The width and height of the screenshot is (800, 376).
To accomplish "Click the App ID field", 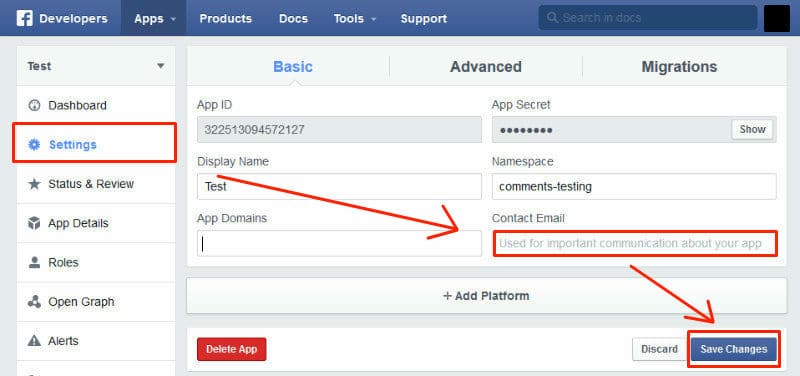I will click(339, 130).
